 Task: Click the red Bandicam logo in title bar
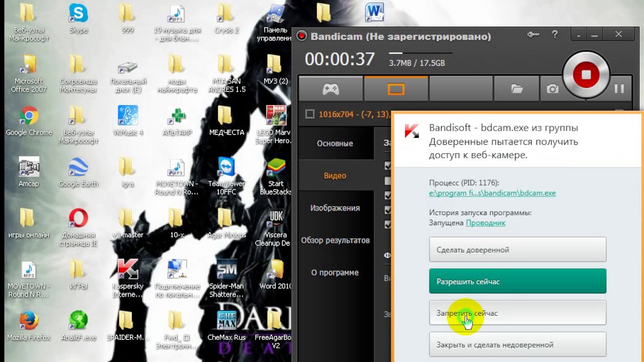click(301, 36)
